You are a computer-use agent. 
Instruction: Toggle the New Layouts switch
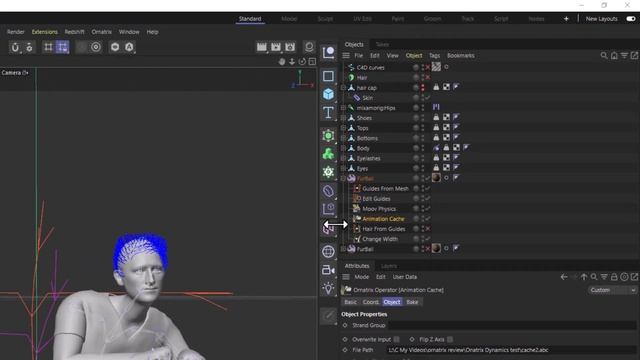click(631, 19)
